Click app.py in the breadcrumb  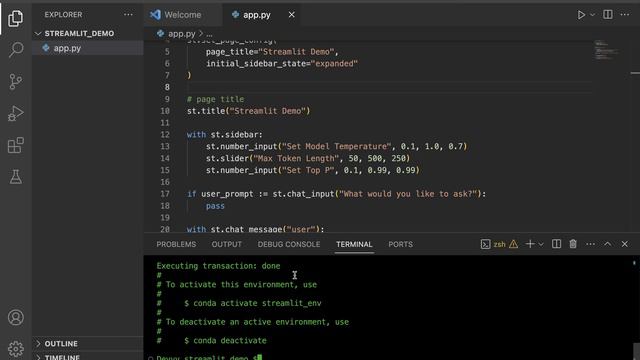181,34
